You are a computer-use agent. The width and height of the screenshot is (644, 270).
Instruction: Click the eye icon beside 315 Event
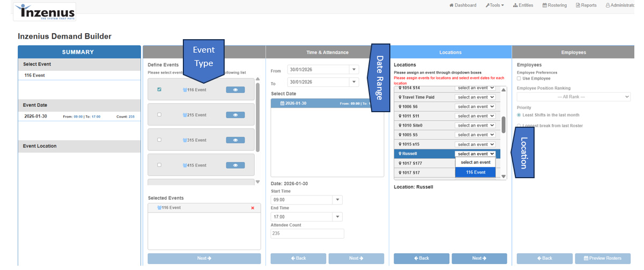pos(235,140)
